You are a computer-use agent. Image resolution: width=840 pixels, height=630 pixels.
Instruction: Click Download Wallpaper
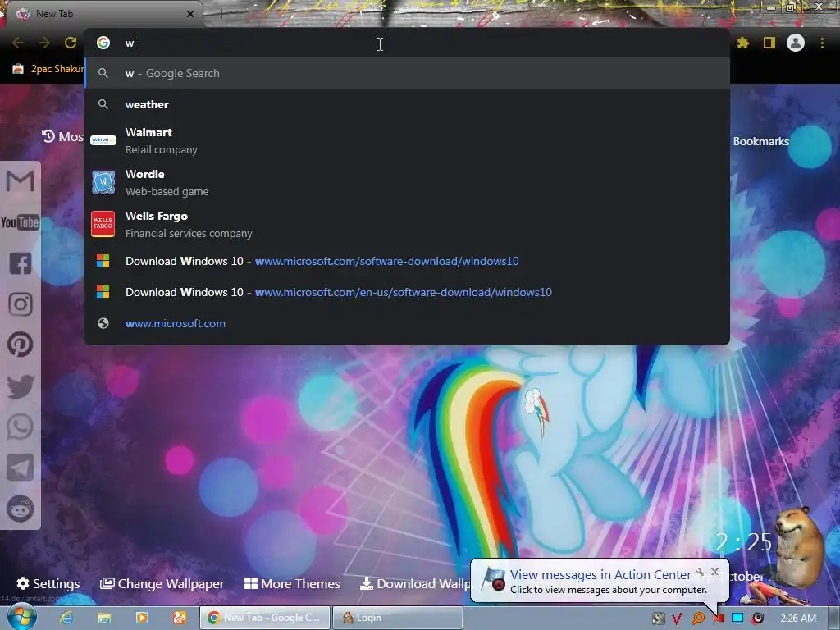point(415,583)
